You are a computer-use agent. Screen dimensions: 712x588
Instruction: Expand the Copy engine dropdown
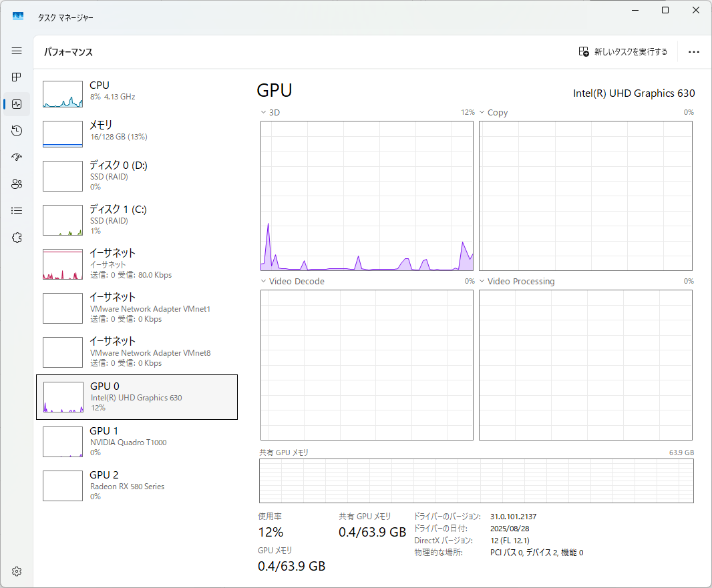tap(482, 112)
